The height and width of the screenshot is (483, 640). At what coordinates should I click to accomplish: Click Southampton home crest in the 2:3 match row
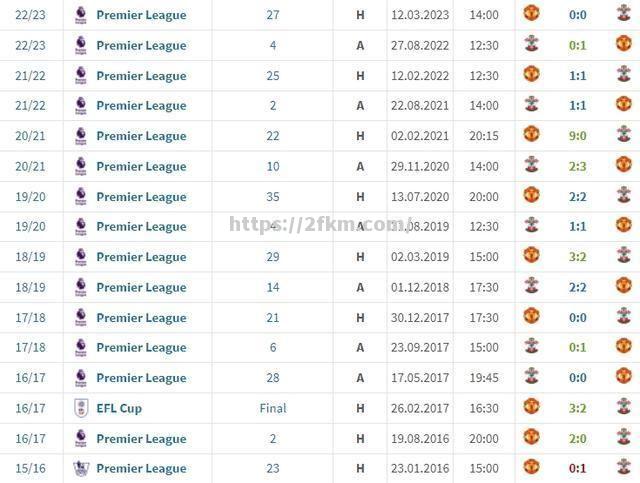(x=531, y=165)
